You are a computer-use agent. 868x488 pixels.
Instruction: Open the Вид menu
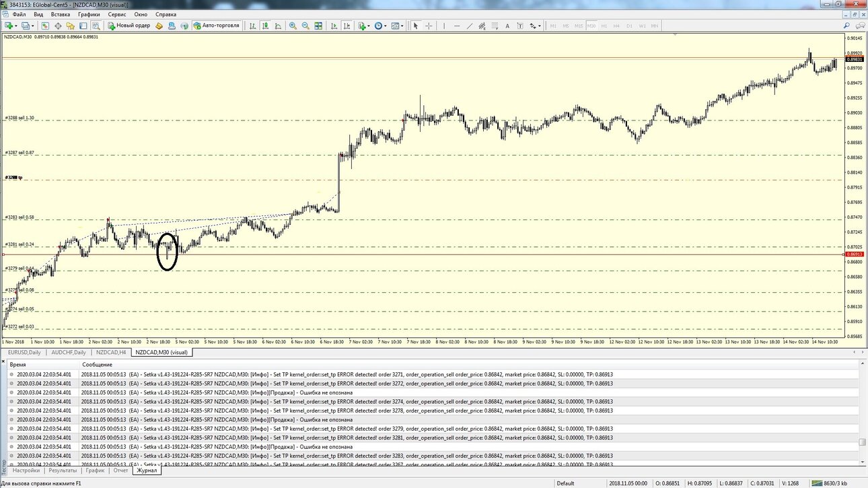click(38, 14)
